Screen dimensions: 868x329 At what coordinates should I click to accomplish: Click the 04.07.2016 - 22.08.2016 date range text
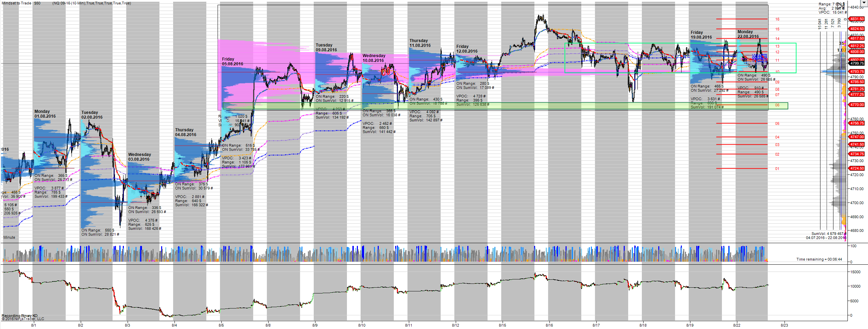click(x=826, y=238)
